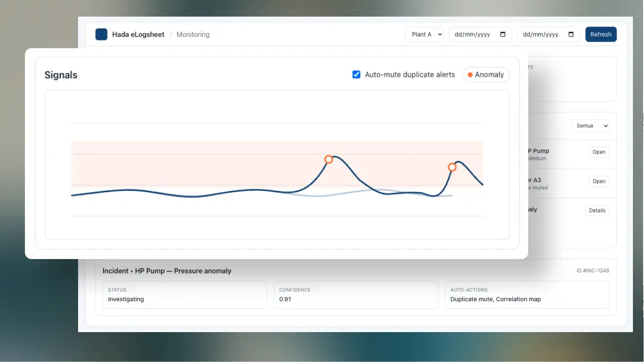Click the Hada eLogsheet blue logo icon
644x362 pixels.
101,34
